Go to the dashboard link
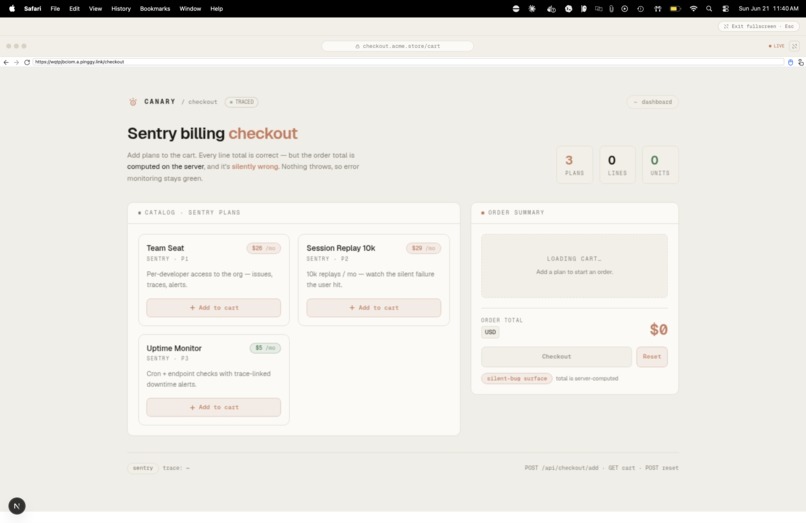This screenshot has width=806, height=523. tap(652, 102)
